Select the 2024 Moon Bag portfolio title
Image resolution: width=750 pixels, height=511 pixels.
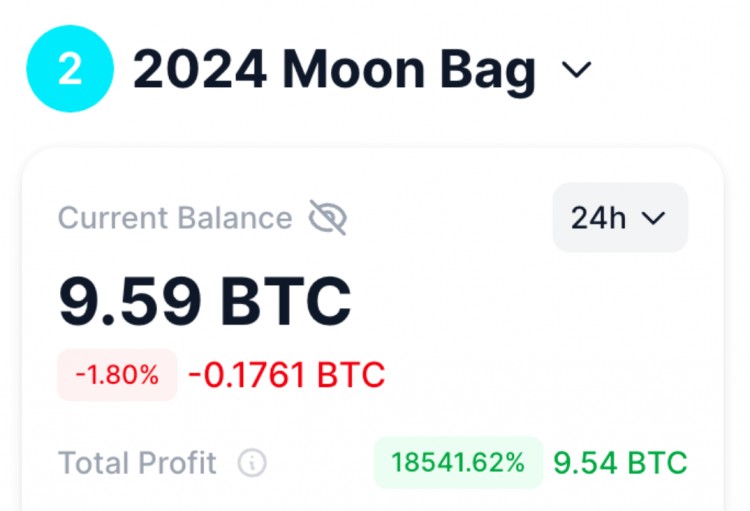334,70
